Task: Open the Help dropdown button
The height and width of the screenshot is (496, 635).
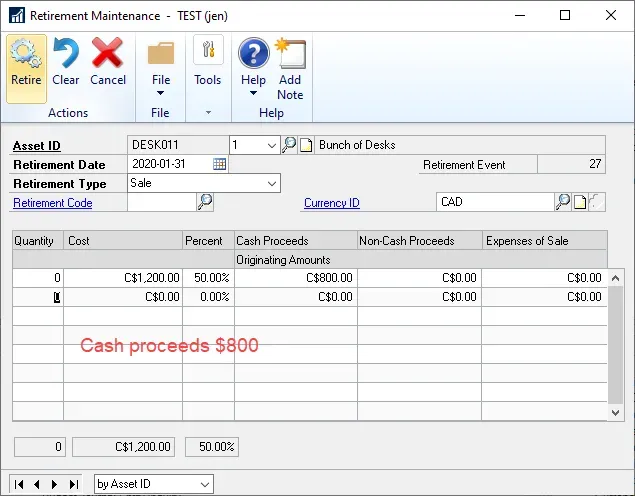Action: pos(253,68)
